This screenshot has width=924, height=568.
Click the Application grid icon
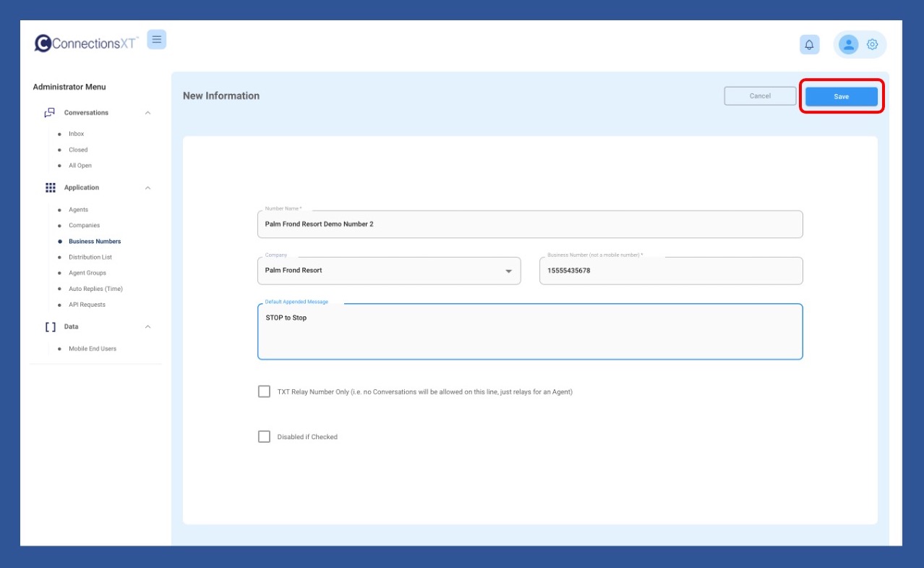pos(51,187)
